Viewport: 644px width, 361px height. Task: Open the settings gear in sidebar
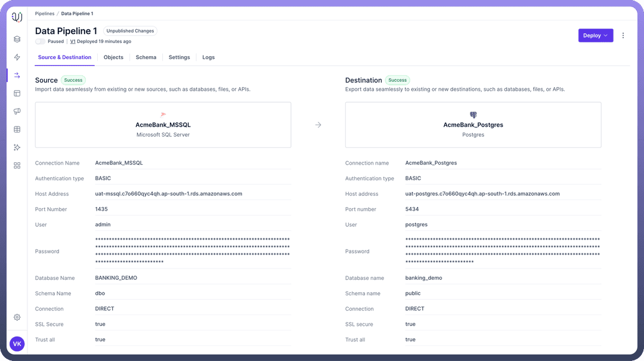pyautogui.click(x=17, y=317)
